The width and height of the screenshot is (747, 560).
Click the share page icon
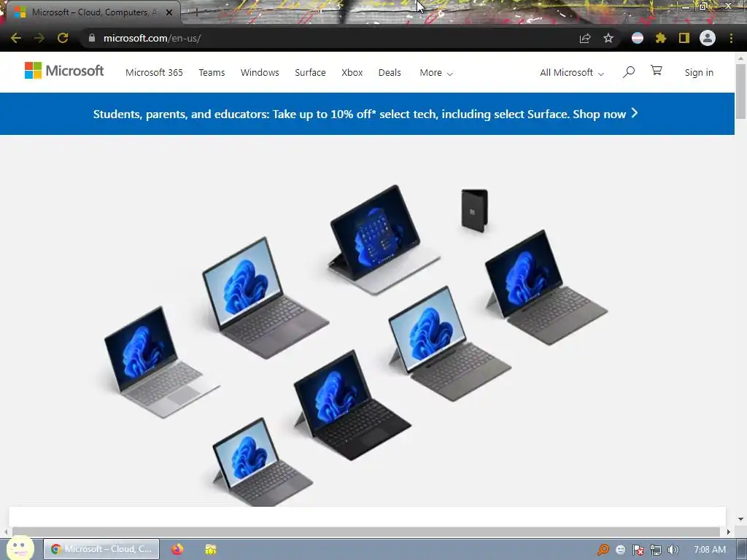point(585,38)
